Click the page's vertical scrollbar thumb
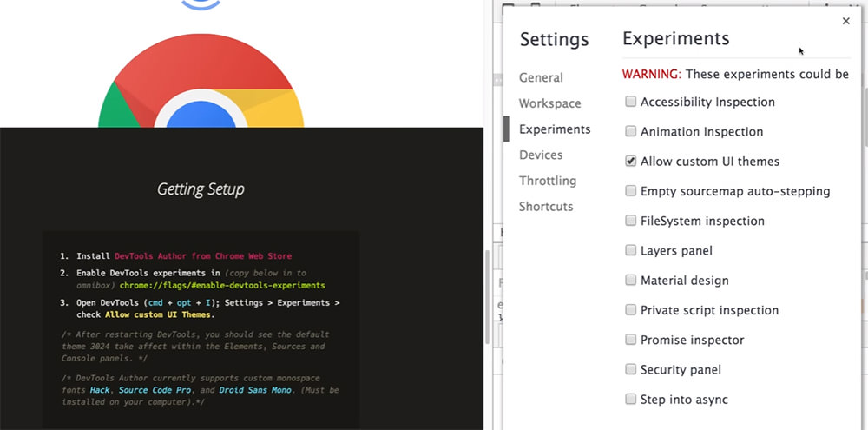 (488, 297)
